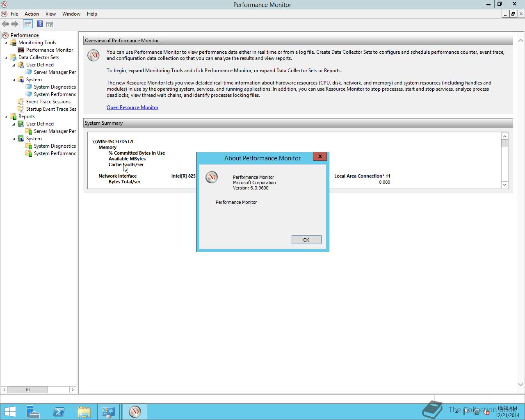Screen dimensions: 525x420
Task: Open Server Manager from taskbar
Action: point(33,411)
